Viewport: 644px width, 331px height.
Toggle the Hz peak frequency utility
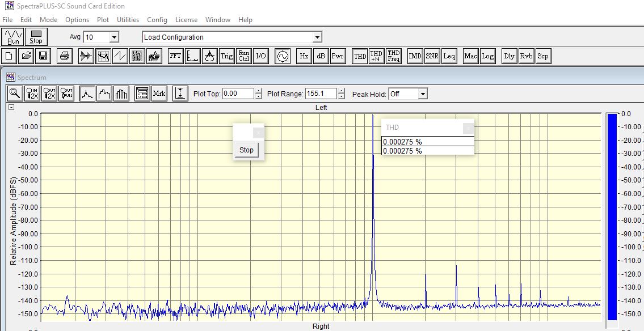tap(304, 56)
